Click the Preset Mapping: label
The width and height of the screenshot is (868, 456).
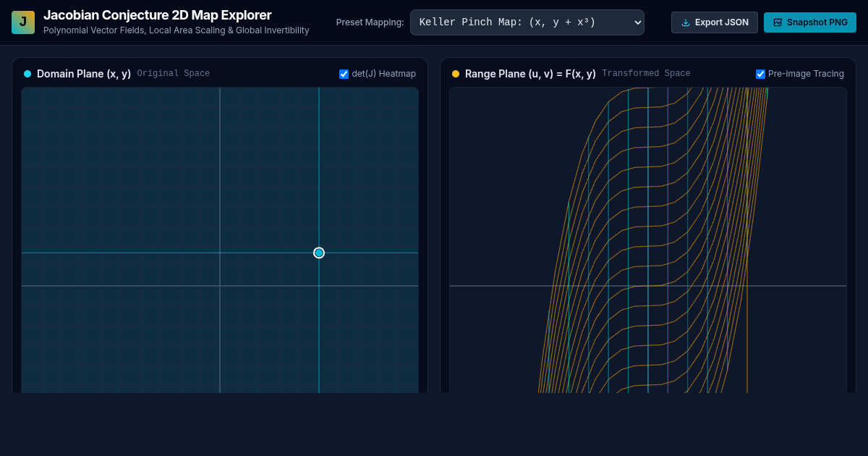(370, 22)
